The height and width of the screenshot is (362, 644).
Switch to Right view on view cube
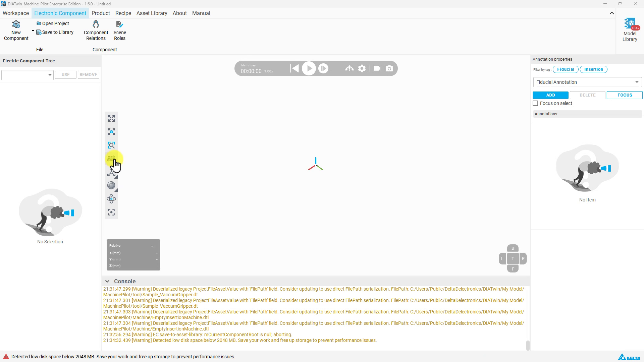coord(523,259)
